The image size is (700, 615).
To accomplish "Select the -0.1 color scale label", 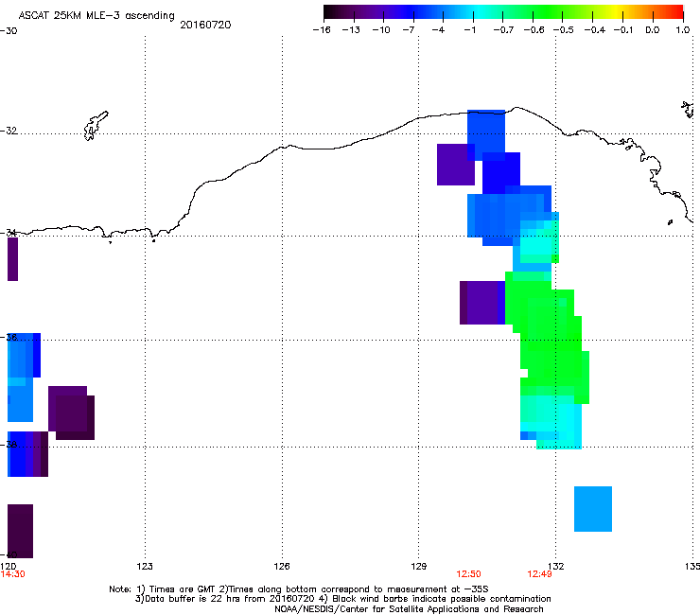I will click(x=623, y=30).
